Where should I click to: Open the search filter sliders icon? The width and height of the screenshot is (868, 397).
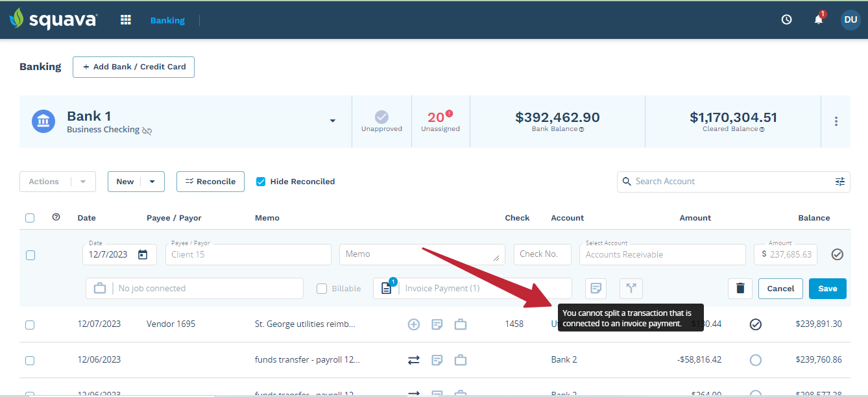[x=840, y=182]
